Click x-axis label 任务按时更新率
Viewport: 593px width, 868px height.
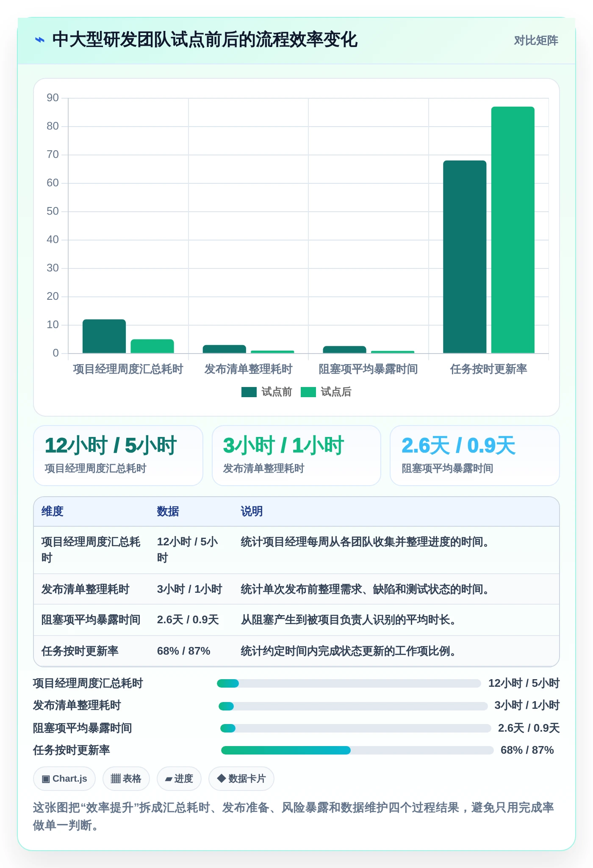point(489,369)
